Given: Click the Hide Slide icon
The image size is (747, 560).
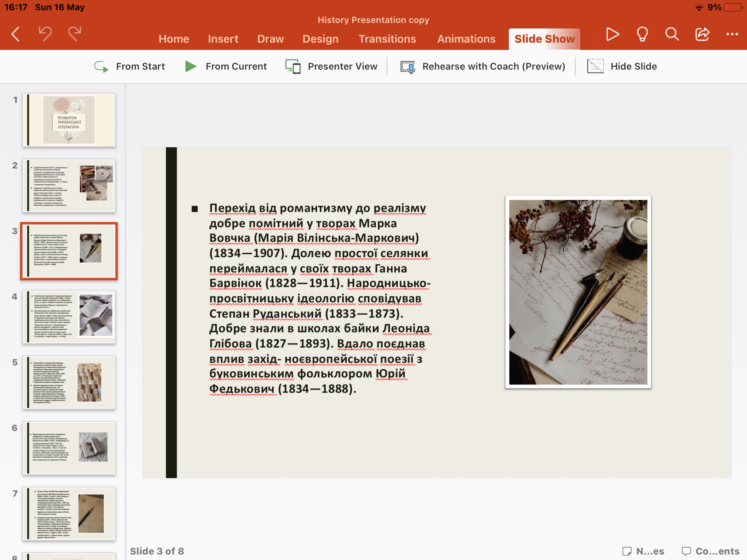Looking at the screenshot, I should pos(595,66).
